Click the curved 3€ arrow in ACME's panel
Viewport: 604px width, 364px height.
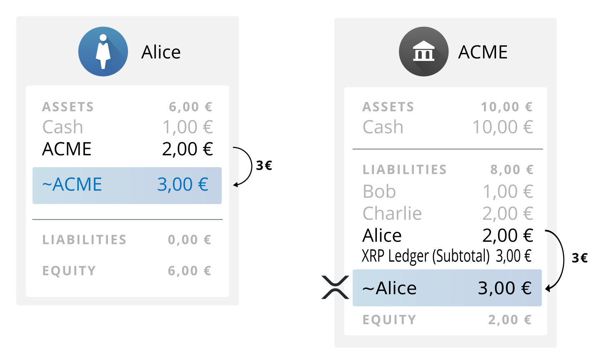pos(559,259)
